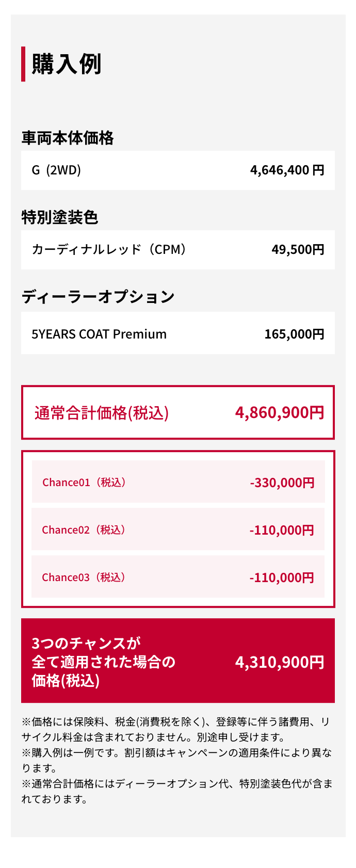356x868 pixels.
Task: Select the -110,000円 amount in Chance03 row
Action: pos(282,578)
